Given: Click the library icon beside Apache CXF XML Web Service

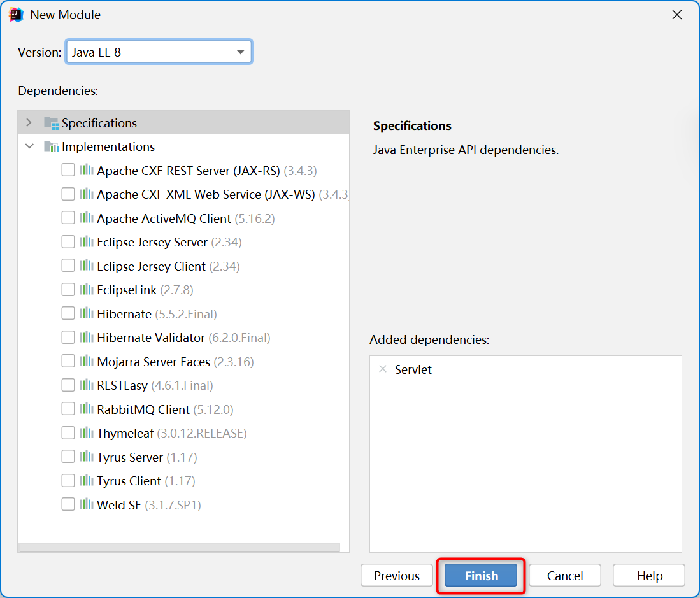Looking at the screenshot, I should [x=87, y=194].
